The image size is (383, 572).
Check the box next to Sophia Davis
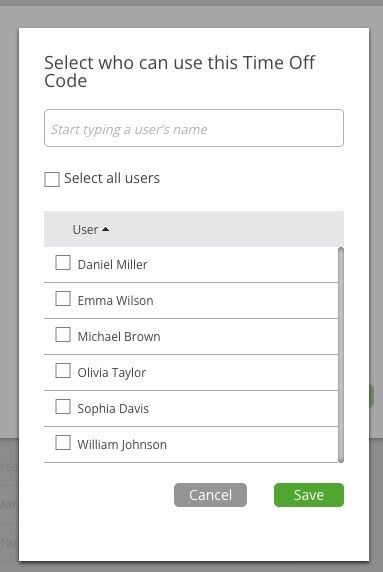pyautogui.click(x=63, y=407)
